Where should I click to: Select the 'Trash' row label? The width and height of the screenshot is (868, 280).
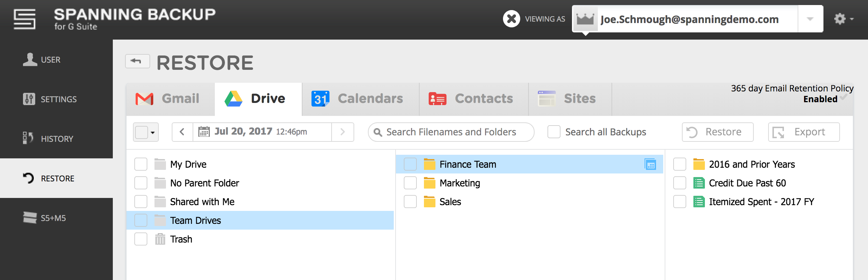click(x=181, y=239)
